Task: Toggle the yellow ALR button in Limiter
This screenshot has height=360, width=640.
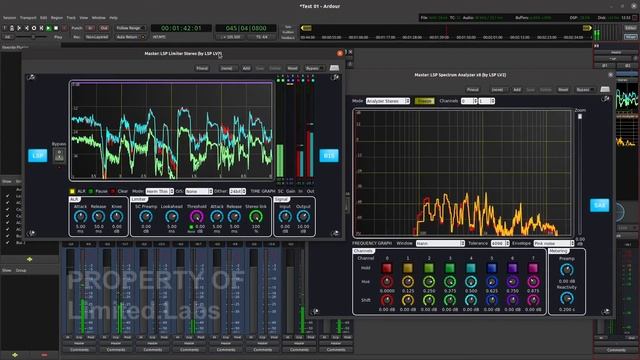Action: pos(72,191)
